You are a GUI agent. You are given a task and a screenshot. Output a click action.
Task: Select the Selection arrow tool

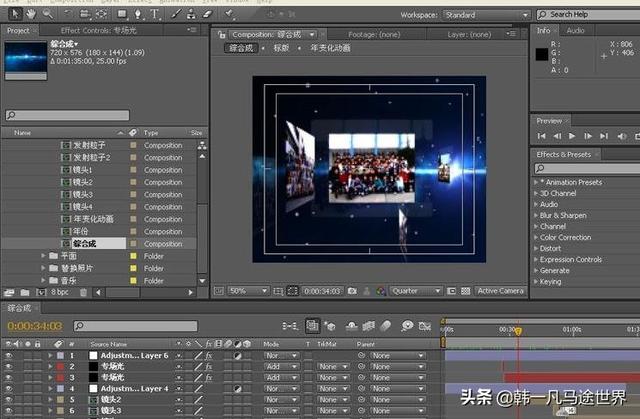click(15, 14)
